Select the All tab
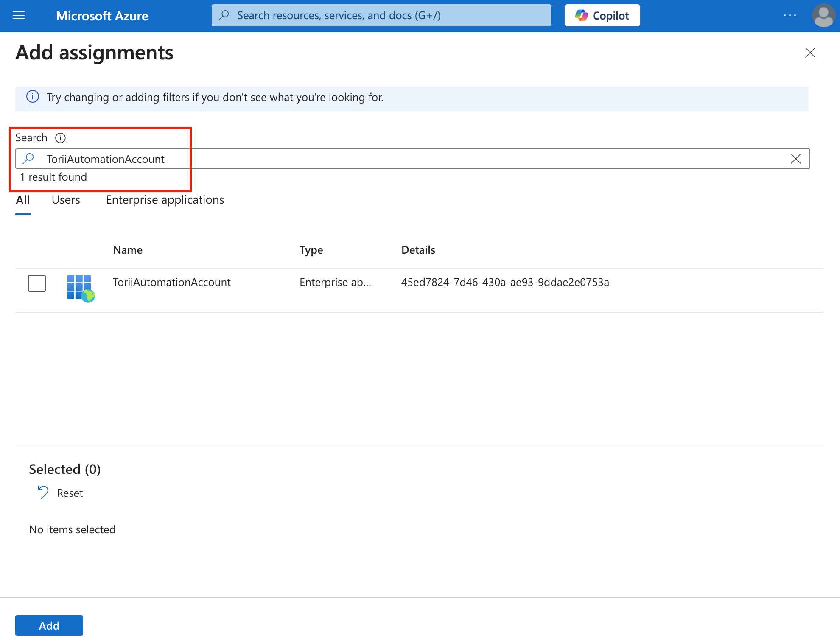 (x=23, y=200)
